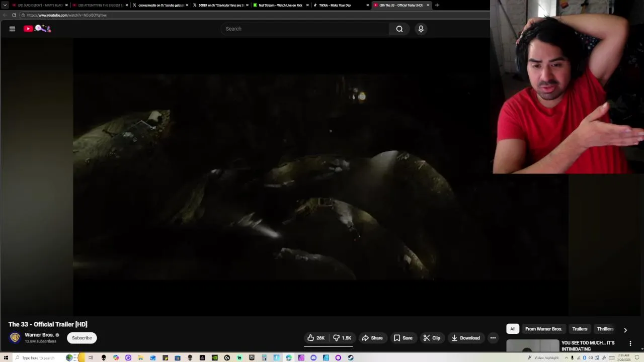Open Microsoft Edge from the taskbar
The image size is (644, 362).
tap(289, 357)
